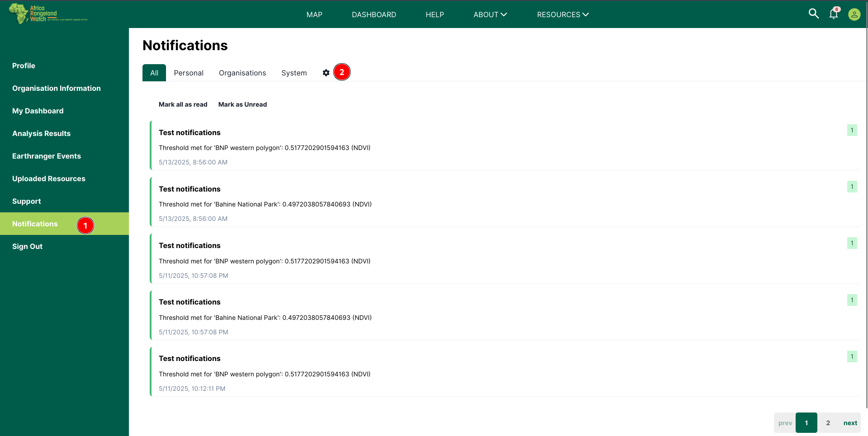Screen dimensions: 868x436
Task: Click the Africa Rangeland Watch logo
Action: click(x=47, y=14)
